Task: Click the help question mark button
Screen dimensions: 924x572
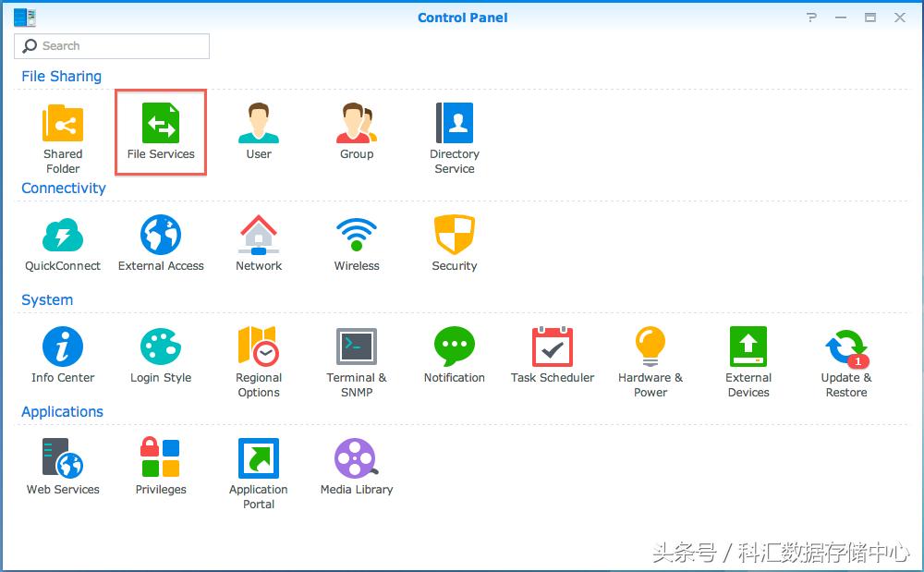Action: (x=811, y=18)
